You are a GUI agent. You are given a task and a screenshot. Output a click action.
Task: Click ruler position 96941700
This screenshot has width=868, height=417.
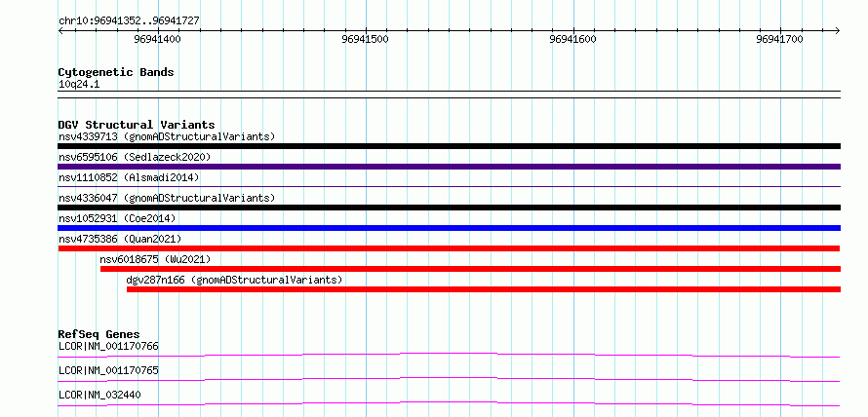pos(779,40)
